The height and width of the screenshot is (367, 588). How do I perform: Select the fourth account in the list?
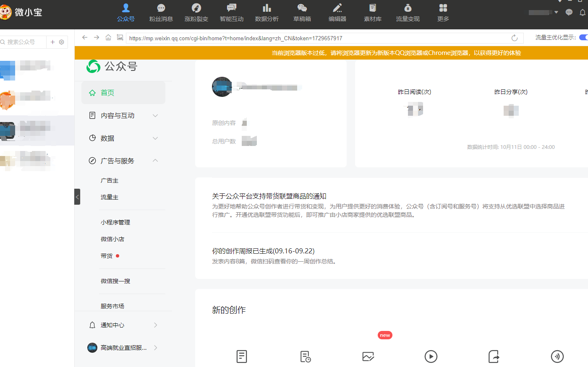point(37,161)
